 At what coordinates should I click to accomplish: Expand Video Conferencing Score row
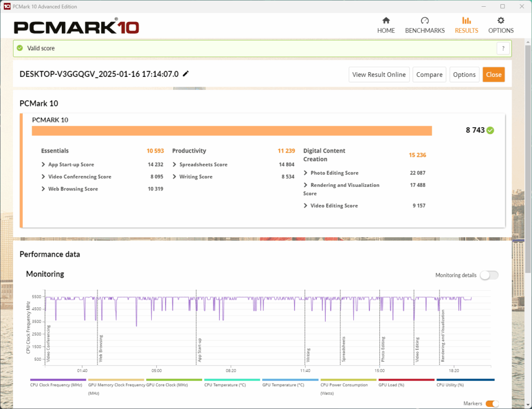click(x=43, y=176)
